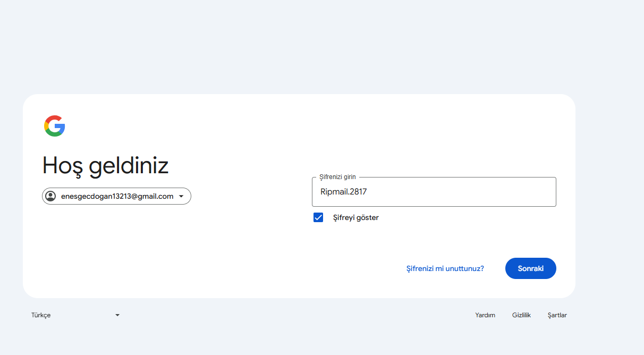This screenshot has width=644, height=355.
Task: Open the Gizlilik footer link
Action: tap(521, 315)
